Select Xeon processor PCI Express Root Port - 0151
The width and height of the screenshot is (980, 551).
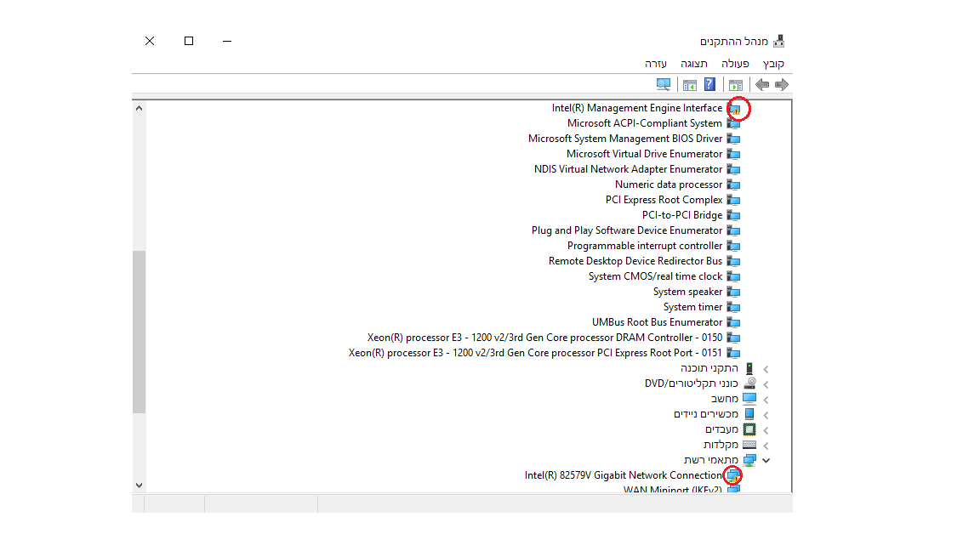pyautogui.click(x=535, y=353)
